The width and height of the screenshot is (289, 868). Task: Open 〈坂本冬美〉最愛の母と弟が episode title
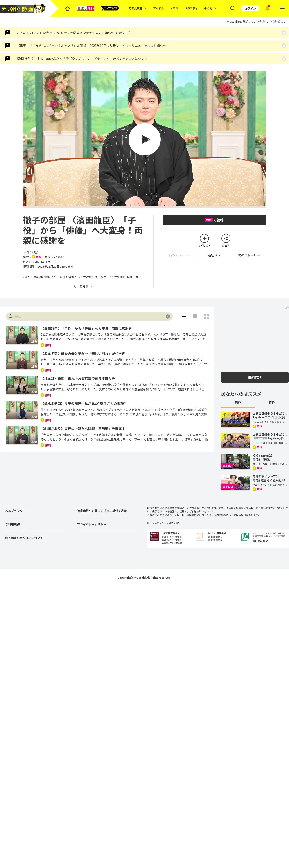tap(83, 354)
